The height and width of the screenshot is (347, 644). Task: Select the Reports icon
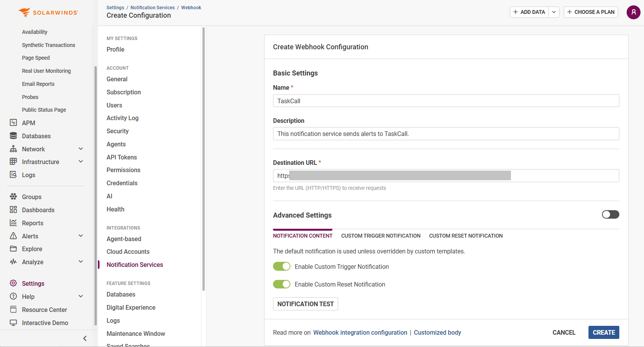click(13, 223)
